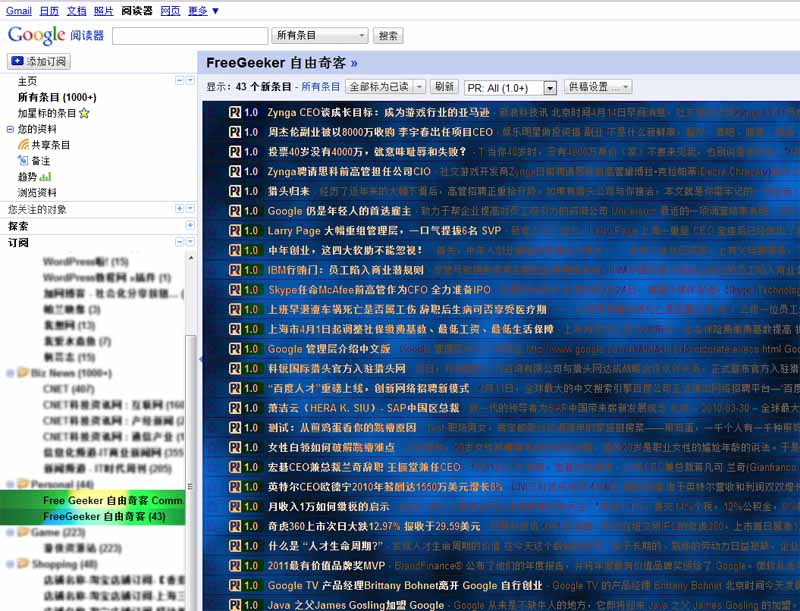Click the PR icon beside the 猎头归来 entry

coord(235,191)
